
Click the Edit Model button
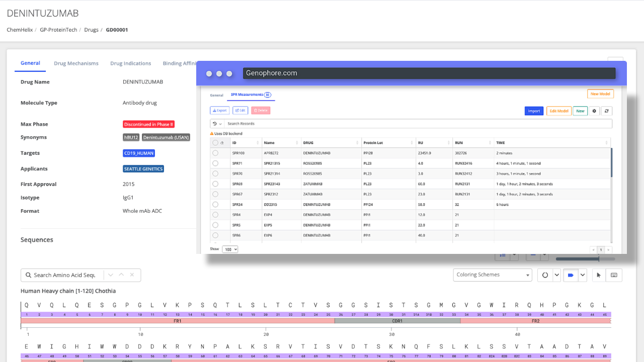(x=558, y=111)
